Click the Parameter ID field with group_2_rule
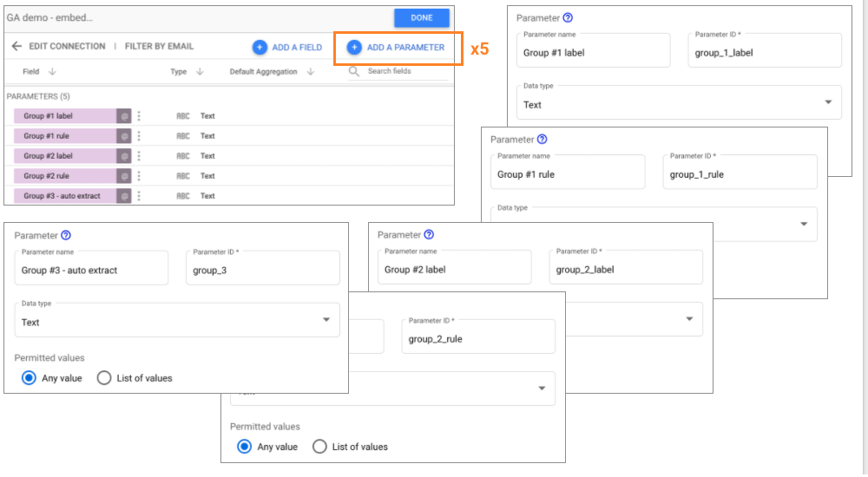868x477 pixels. point(478,337)
